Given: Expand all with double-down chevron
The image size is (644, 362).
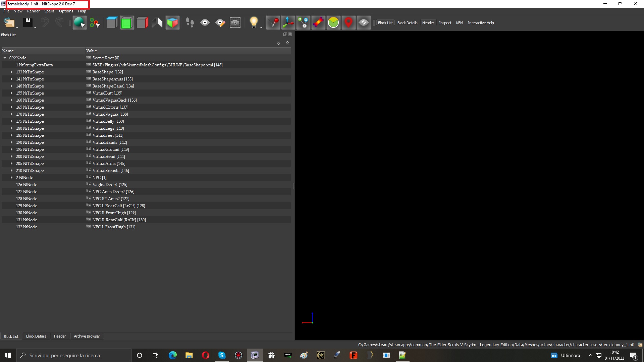Looking at the screenshot, I should point(278,43).
